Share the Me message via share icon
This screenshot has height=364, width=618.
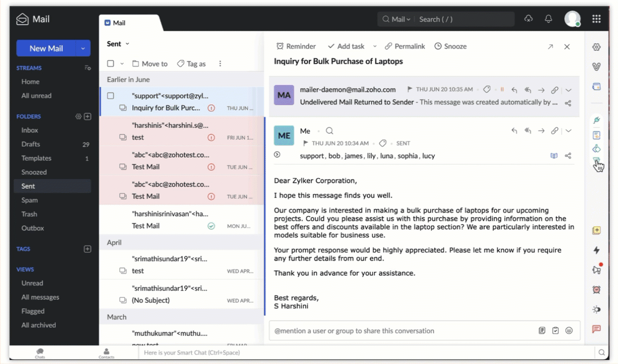(568, 155)
